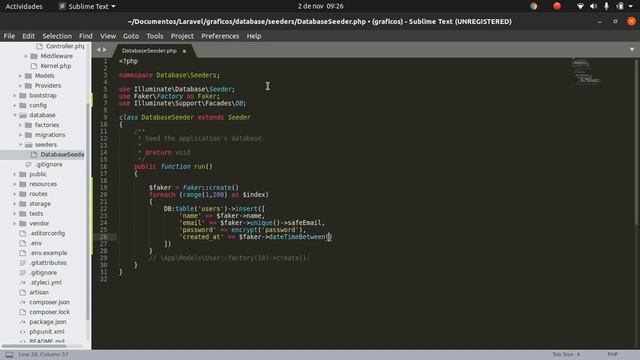The height and width of the screenshot is (360, 640).
Task: Expand the storage folder
Action: pyautogui.click(x=14, y=204)
